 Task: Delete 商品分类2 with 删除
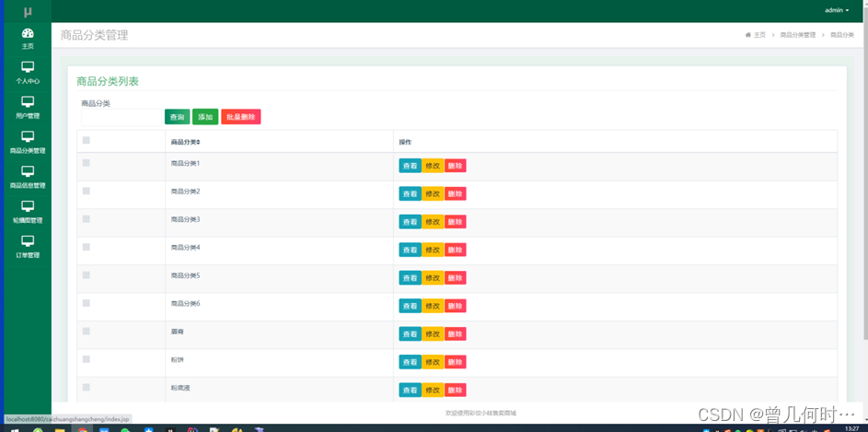pos(455,193)
